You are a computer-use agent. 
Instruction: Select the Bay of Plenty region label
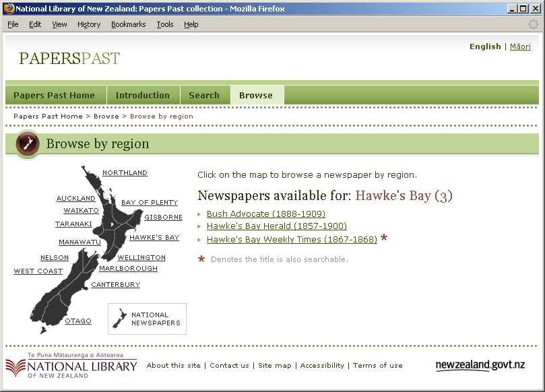click(x=150, y=202)
